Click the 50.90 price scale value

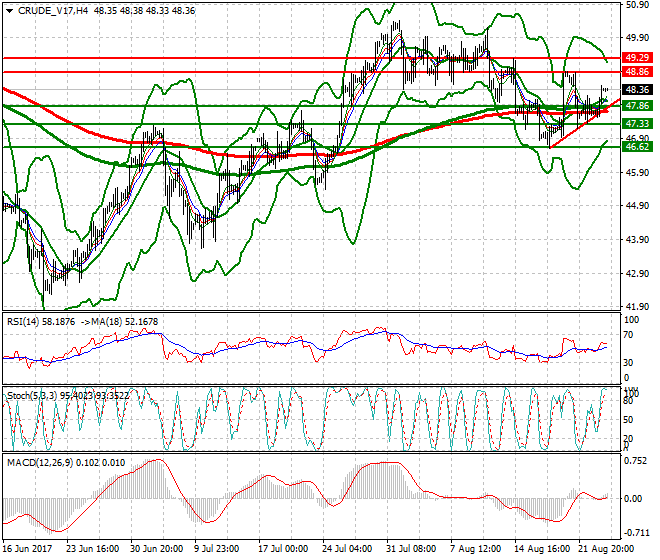point(637,5)
